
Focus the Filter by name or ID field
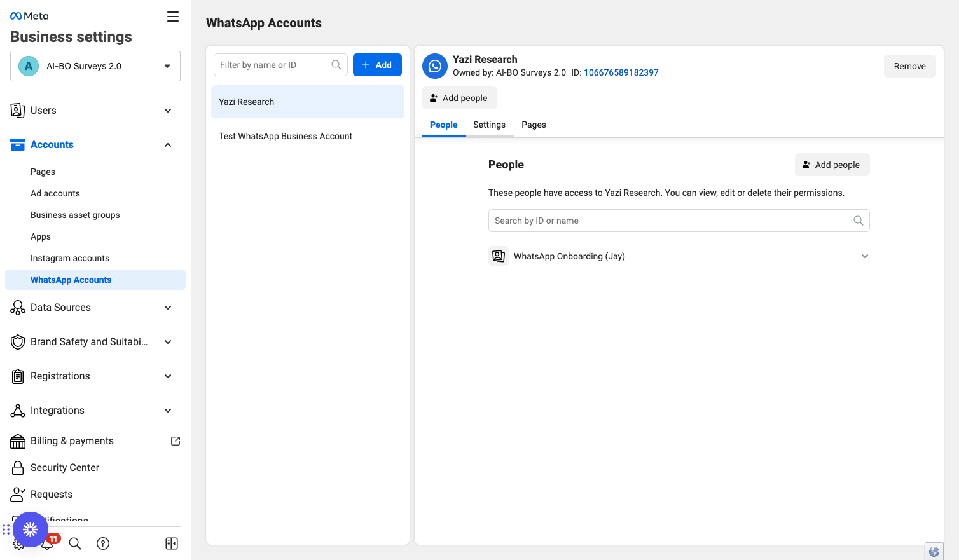(280, 65)
